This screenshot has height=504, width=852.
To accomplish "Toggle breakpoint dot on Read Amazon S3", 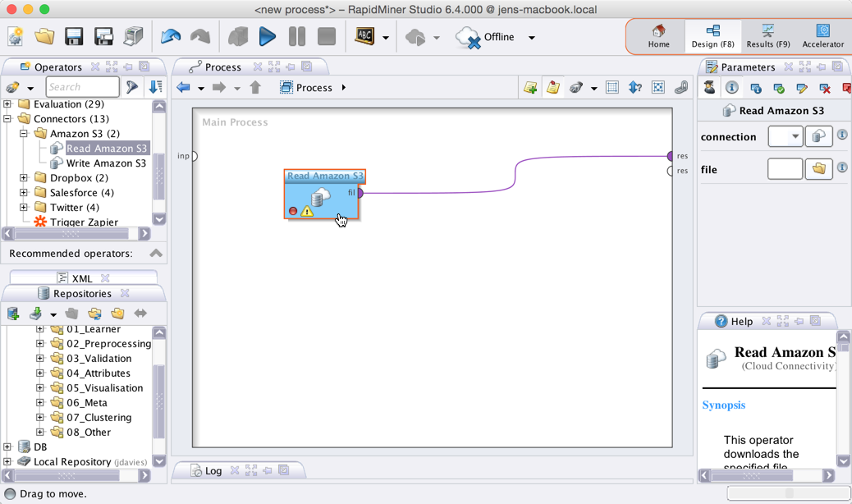I will (x=293, y=212).
